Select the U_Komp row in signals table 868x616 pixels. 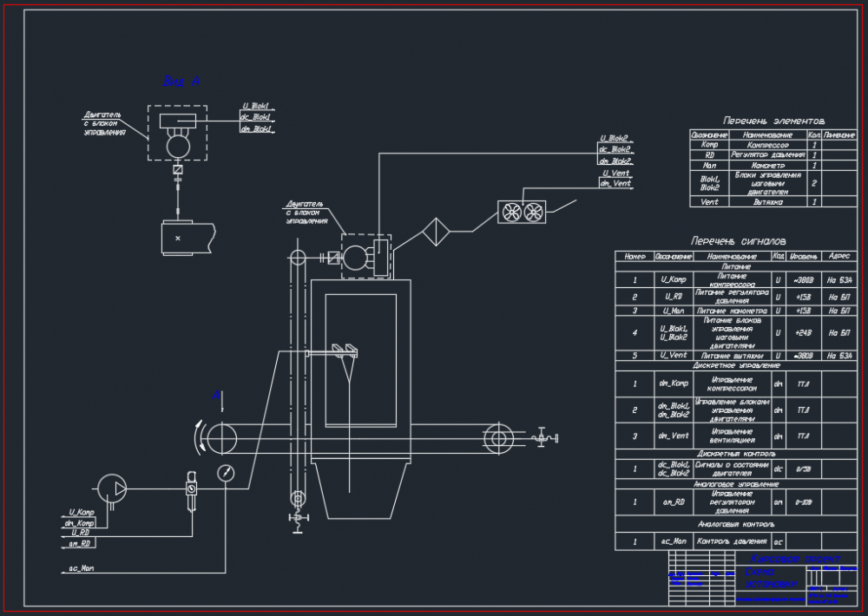[x=736, y=280]
